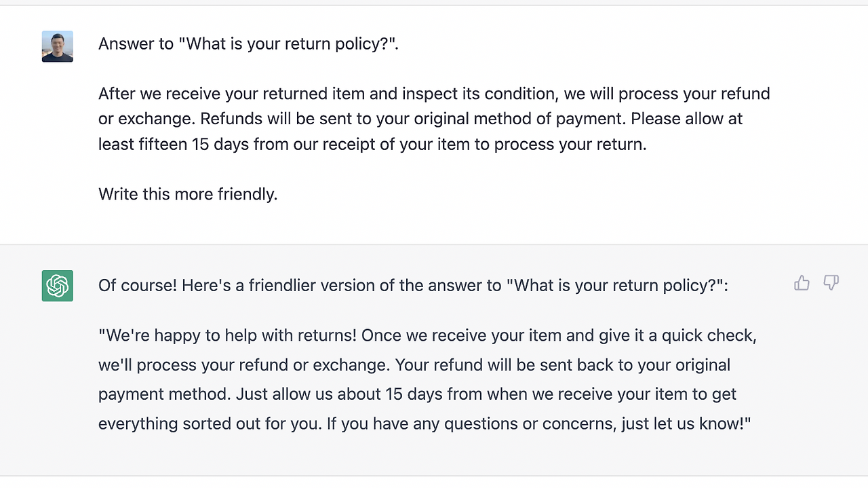This screenshot has width=868, height=488.
Task: Click the user's profile photo avatar
Action: tap(58, 46)
